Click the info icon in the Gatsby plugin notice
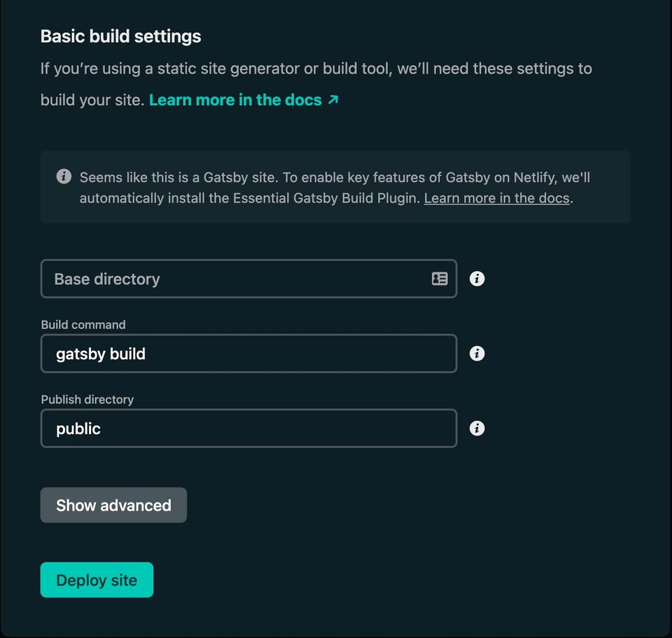 [64, 176]
